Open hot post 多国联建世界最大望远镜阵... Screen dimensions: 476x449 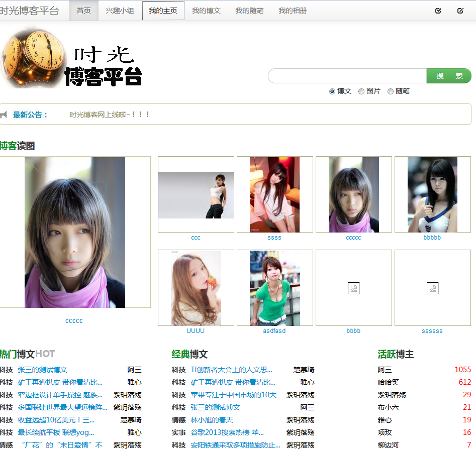coord(62,407)
